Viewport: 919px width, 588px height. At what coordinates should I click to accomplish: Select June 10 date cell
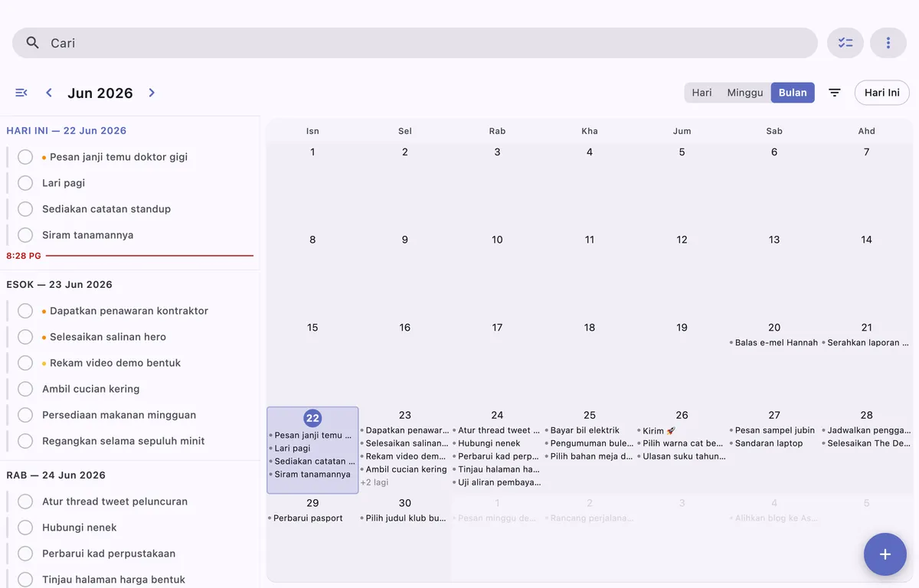click(x=497, y=274)
